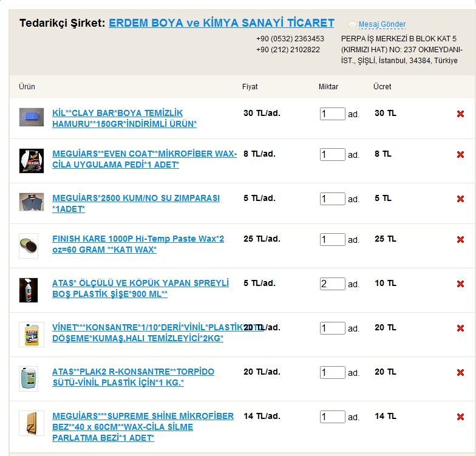Screen dimensions: 476x456
Task: Delete Meguiars Even Coat pad from cart
Action: (460, 155)
